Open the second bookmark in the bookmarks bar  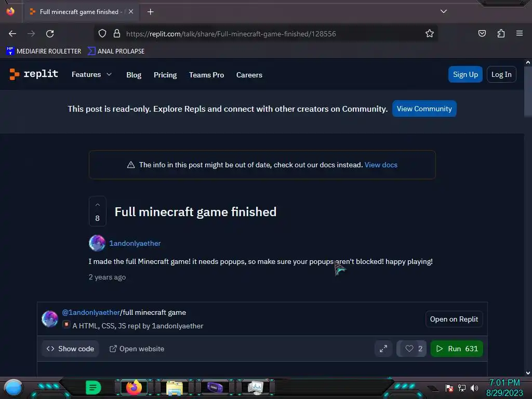point(116,51)
